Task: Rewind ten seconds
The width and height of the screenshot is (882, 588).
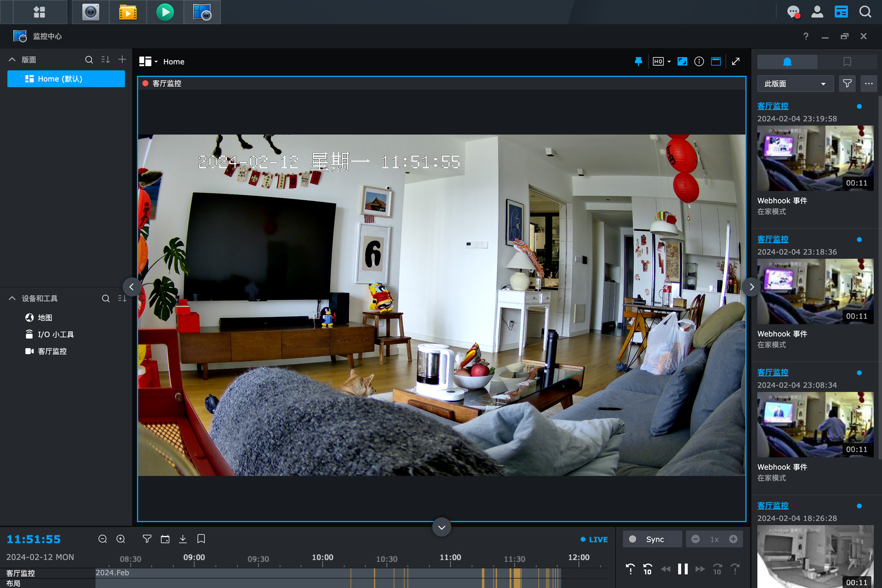Action: tap(647, 569)
